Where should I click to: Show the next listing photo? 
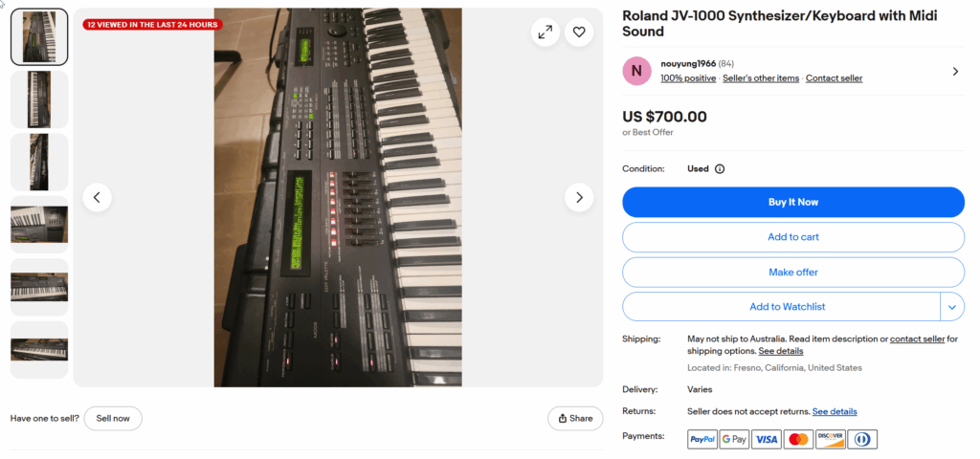click(579, 198)
